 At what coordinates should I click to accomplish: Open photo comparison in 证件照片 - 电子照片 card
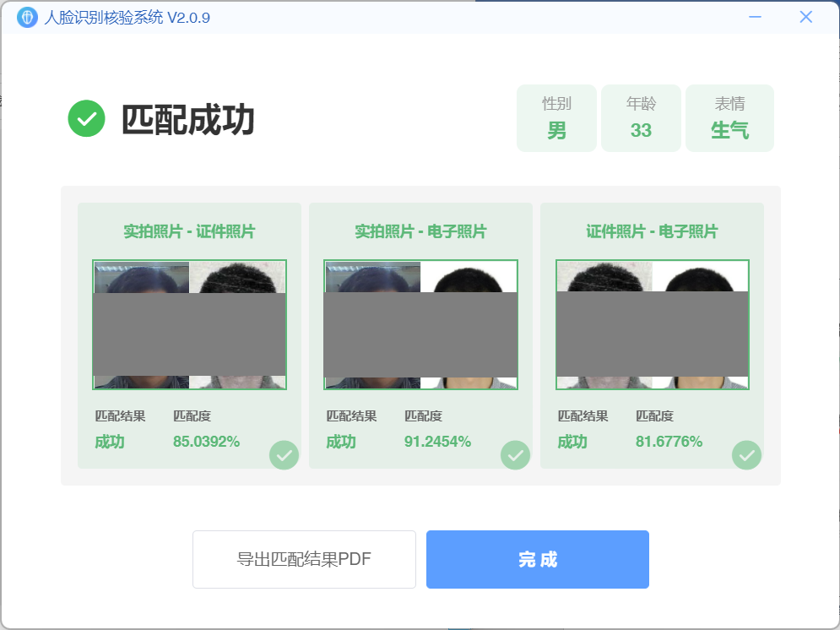point(652,324)
